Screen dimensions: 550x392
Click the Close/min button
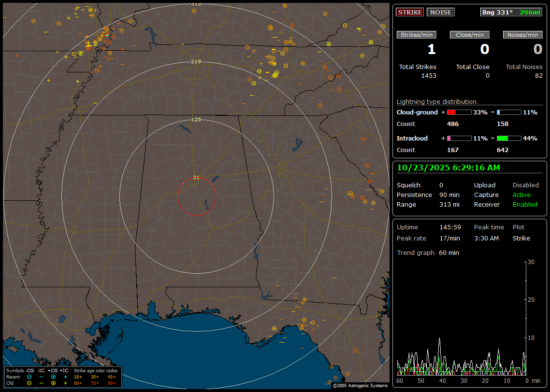pos(470,35)
